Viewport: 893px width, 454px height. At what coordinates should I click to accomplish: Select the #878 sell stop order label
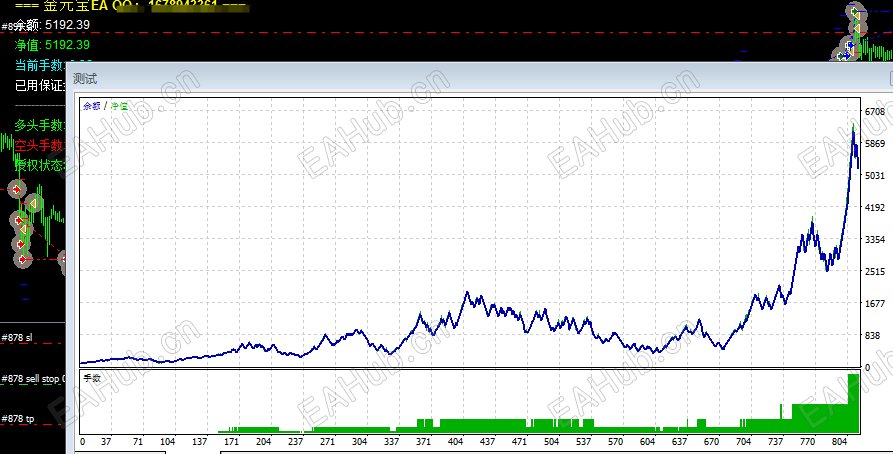click(33, 379)
